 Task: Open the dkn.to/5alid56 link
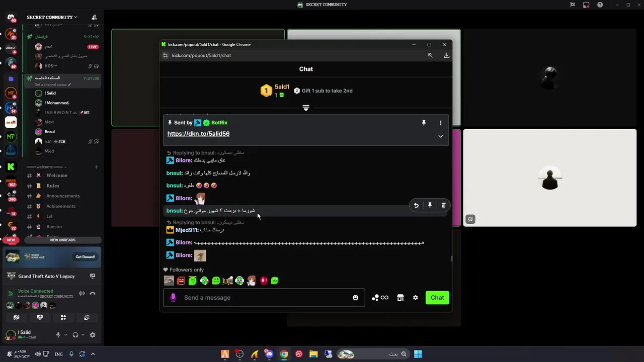click(198, 134)
